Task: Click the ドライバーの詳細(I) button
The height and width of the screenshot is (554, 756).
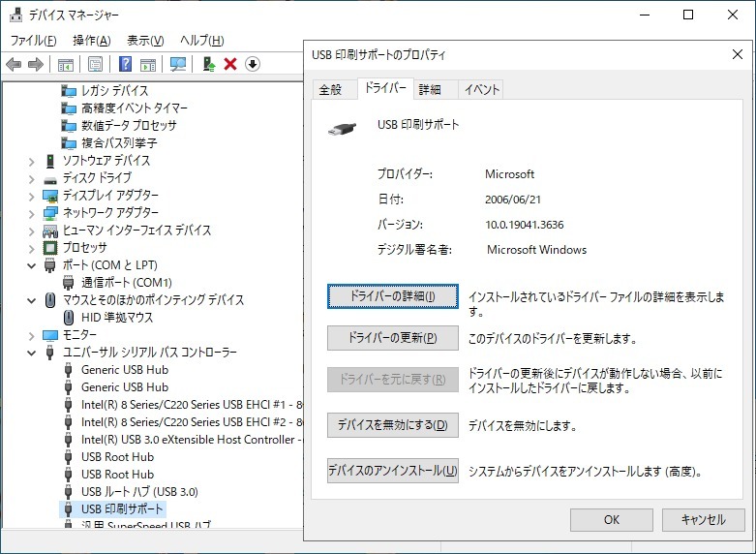Action: (x=392, y=296)
